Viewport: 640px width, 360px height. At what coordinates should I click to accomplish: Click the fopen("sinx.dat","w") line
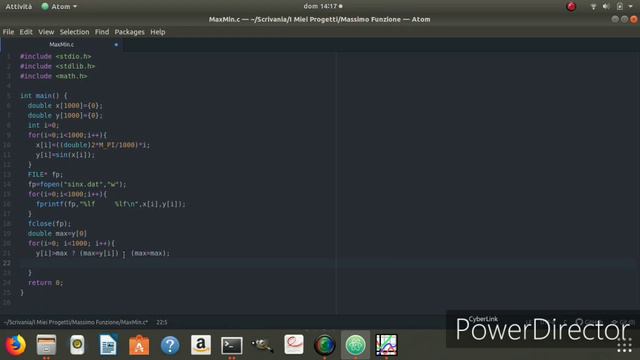point(77,184)
